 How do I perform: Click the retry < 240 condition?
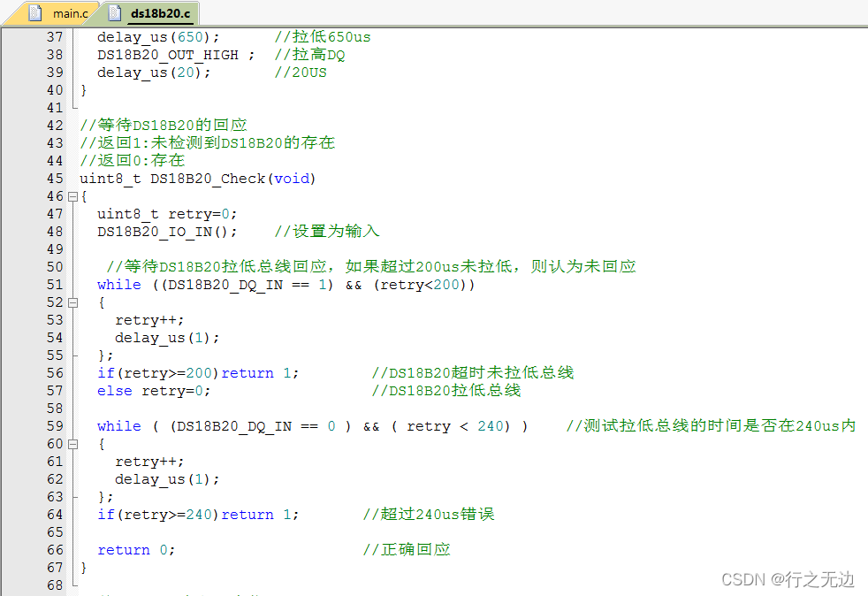click(455, 426)
